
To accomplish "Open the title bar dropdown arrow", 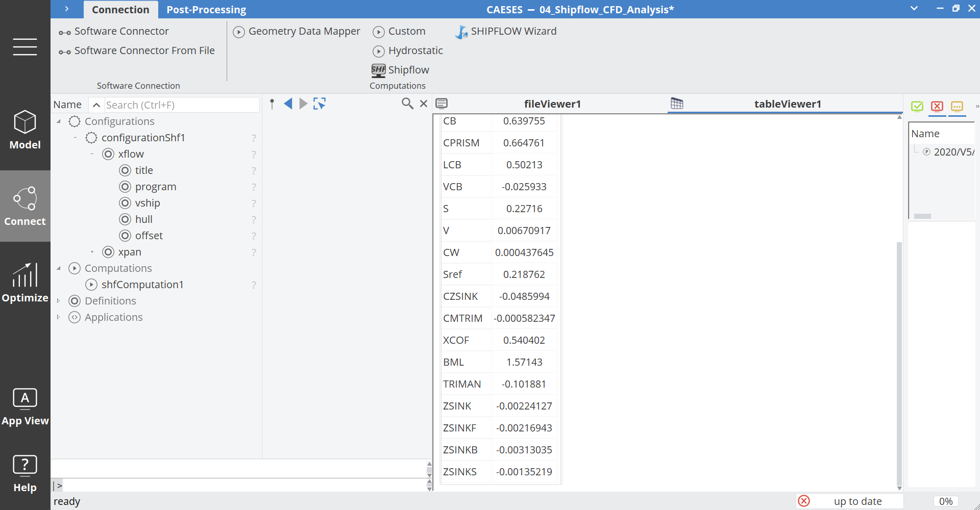I will [x=914, y=9].
